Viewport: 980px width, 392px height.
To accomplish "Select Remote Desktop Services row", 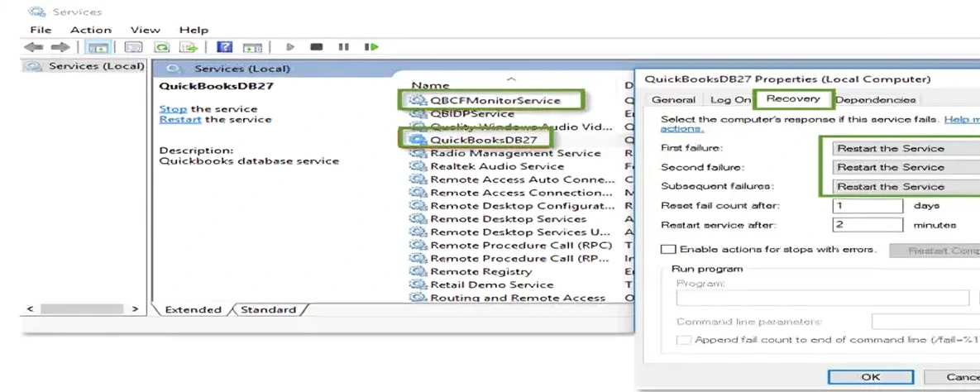I will tap(508, 219).
